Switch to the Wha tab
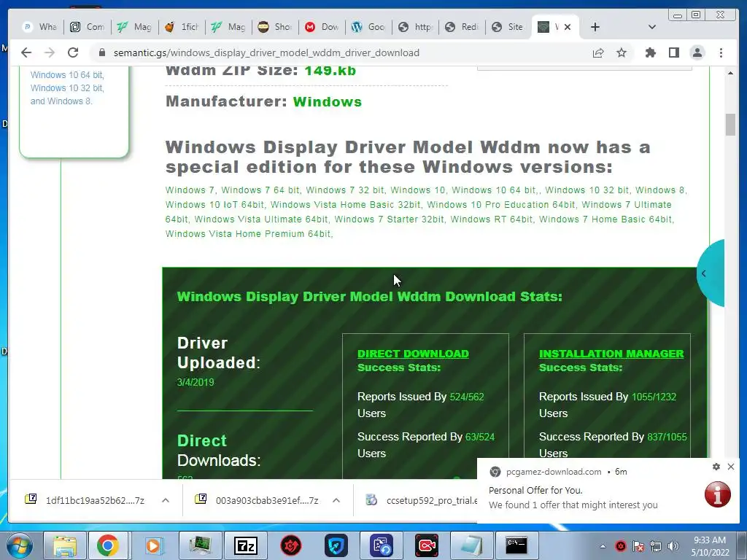Viewport: 747px width, 560px height. [x=40, y=27]
